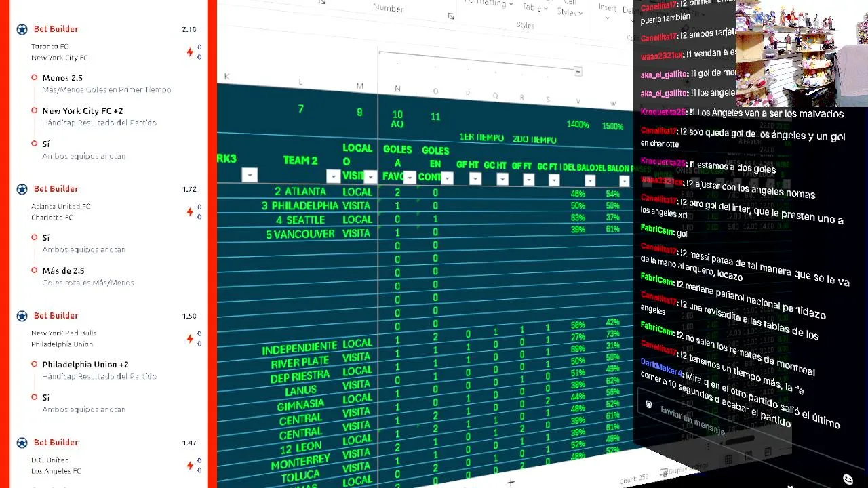Click the soccer ball icon for New York Red Bulls bet
868x488 pixels.
pyautogui.click(x=22, y=316)
